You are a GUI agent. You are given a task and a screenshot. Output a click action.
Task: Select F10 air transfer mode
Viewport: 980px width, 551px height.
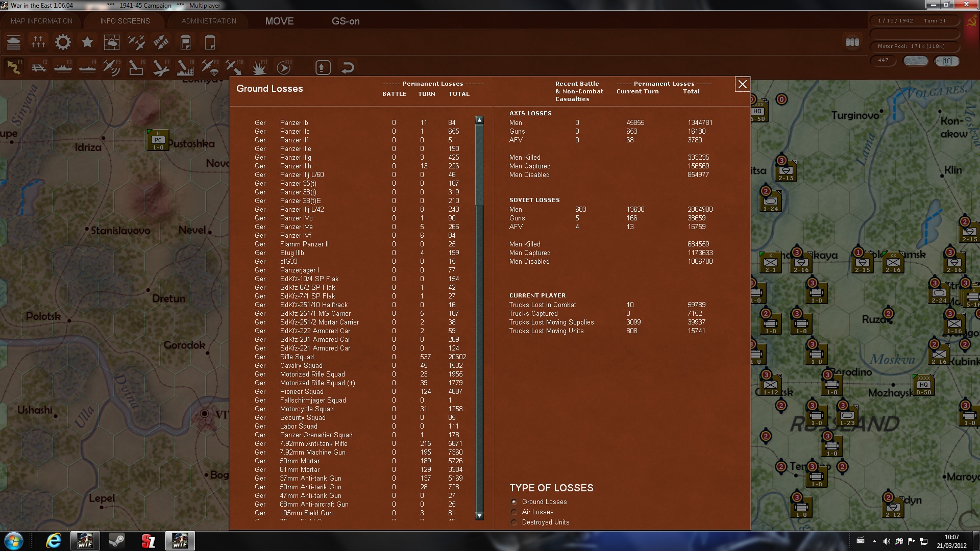tap(234, 67)
